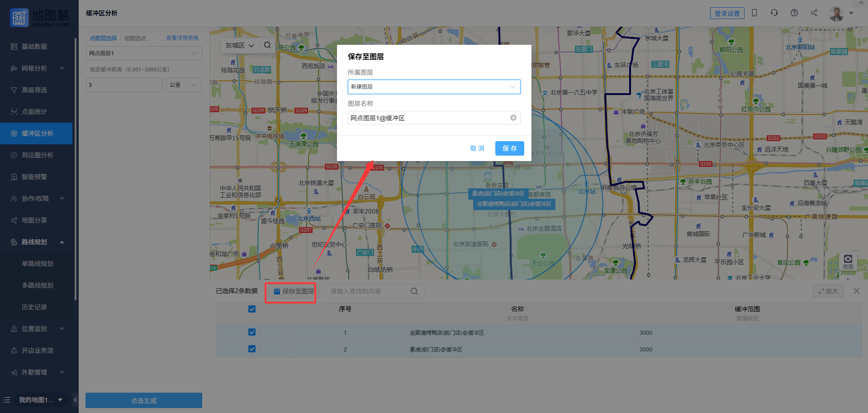Uncheck the row 2 checkbox
The image size is (868, 413).
(x=252, y=349)
